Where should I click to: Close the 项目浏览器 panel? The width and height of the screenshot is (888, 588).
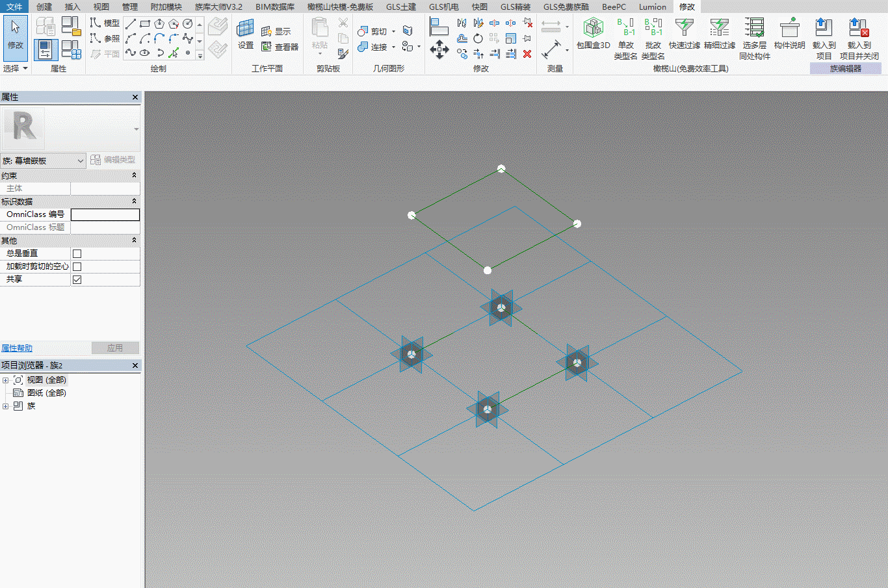click(135, 365)
